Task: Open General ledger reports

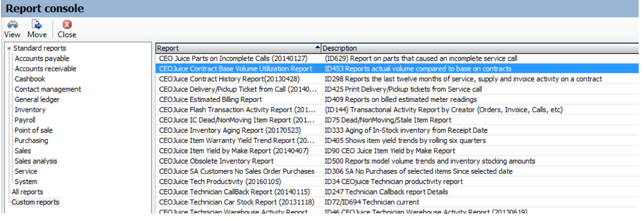Action: (37, 99)
